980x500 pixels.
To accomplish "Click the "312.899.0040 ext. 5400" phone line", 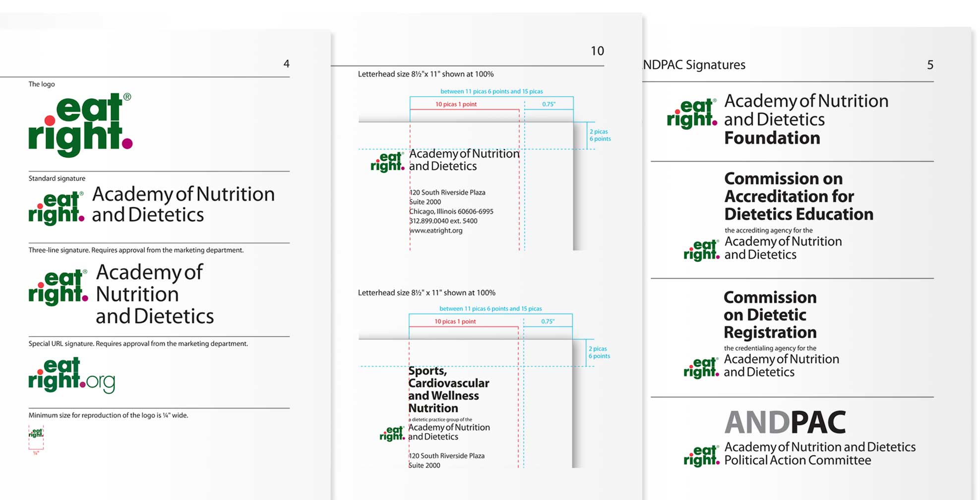I will (x=443, y=221).
